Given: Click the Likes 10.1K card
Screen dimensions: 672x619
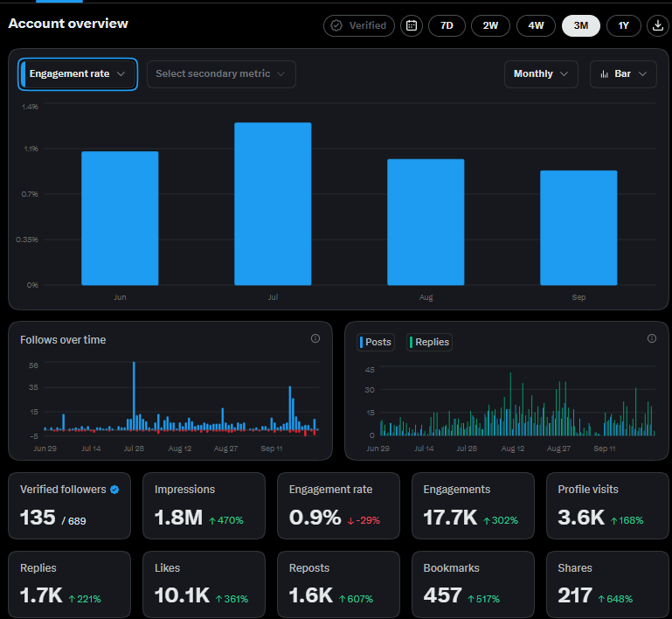Looking at the screenshot, I should tap(204, 584).
